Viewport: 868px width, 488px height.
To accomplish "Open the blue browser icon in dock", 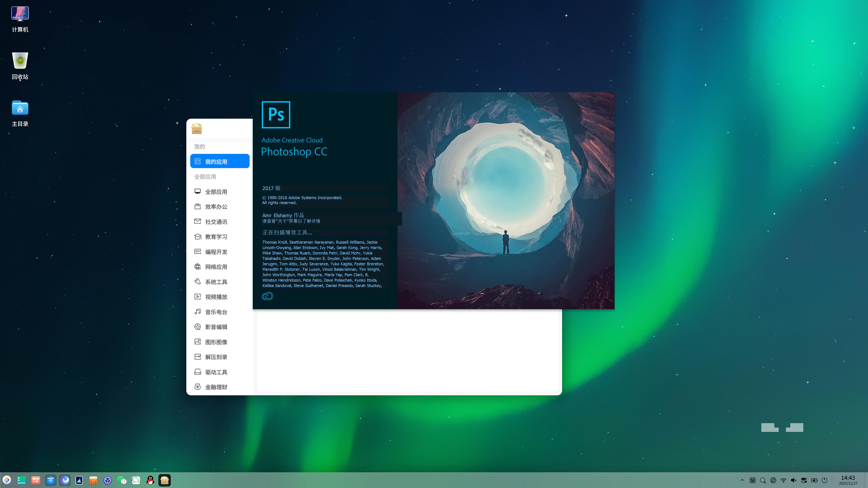I will [65, 480].
